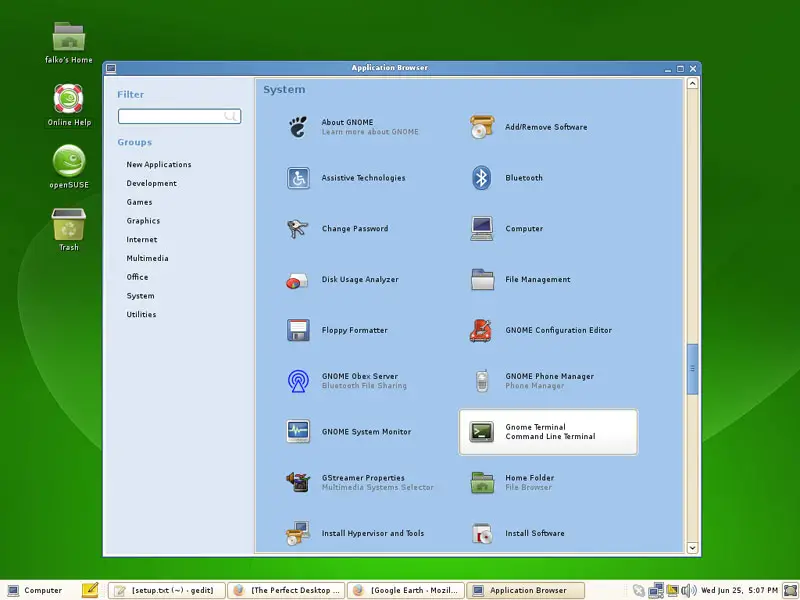This screenshot has width=800, height=600.
Task: Launch GNOME Obex Server antenna icon
Action: pos(298,381)
